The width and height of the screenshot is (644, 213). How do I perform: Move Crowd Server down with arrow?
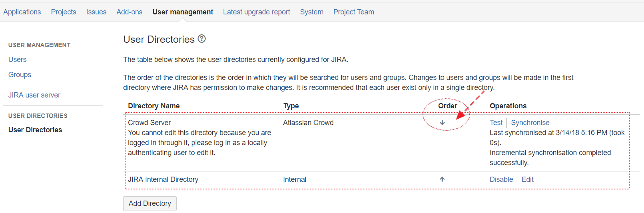pos(442,123)
